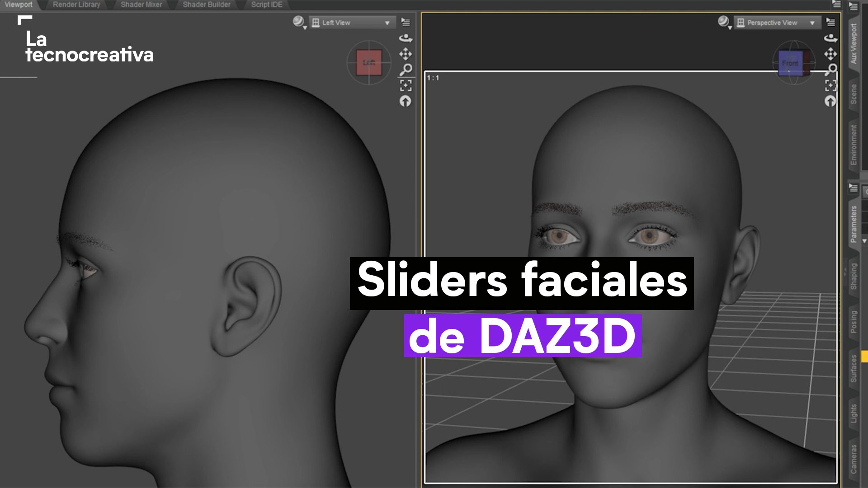Select zoom magnifier in Left View viewport
Viewport: 868px width, 488px height.
pos(406,70)
